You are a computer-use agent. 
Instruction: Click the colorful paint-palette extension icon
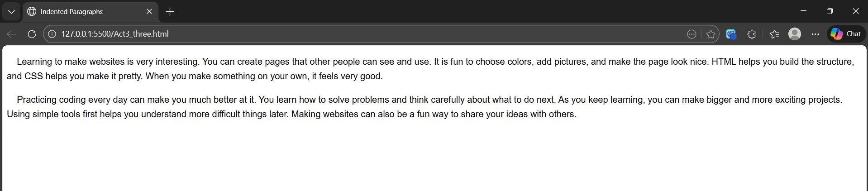pyautogui.click(x=731, y=34)
